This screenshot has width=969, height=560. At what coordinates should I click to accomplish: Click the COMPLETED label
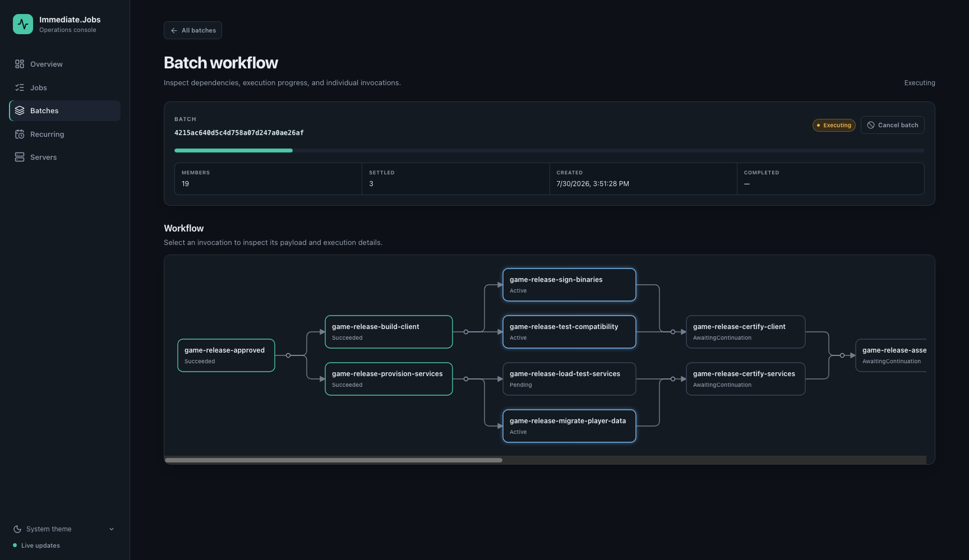click(x=762, y=173)
